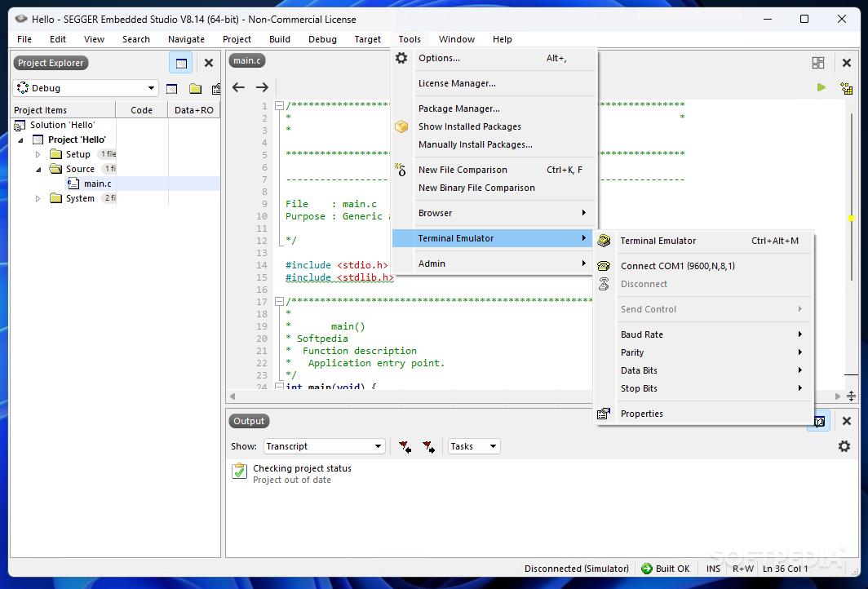Click the editor split layout icon
Screen dimensions: 868x589
click(x=818, y=63)
